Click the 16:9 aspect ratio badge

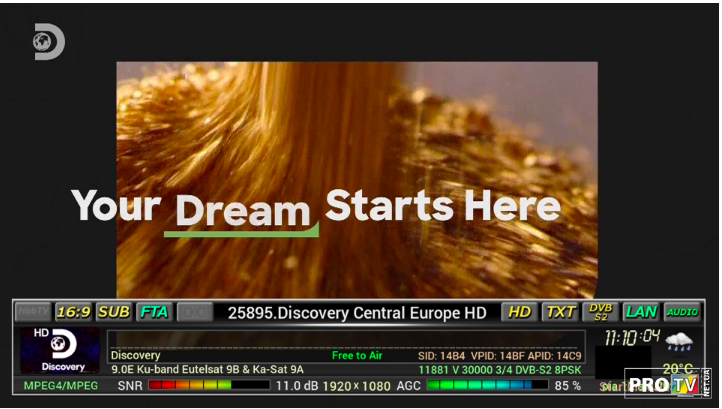pos(73,312)
